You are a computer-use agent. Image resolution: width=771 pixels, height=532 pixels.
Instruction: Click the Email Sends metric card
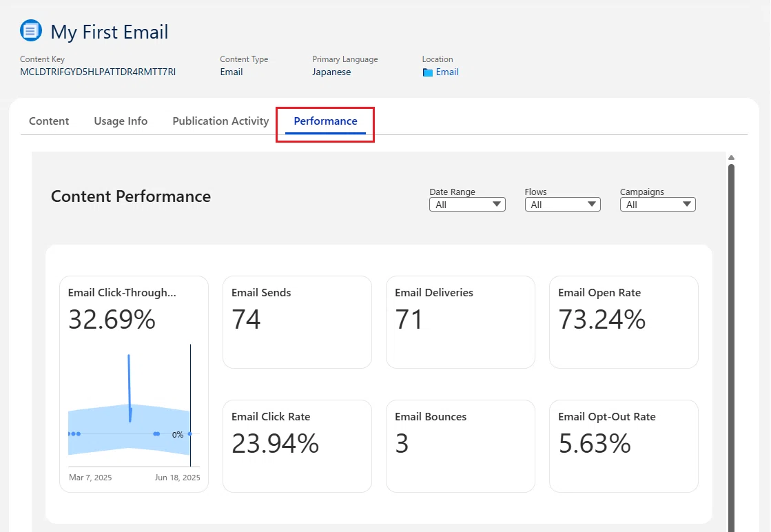tap(297, 322)
